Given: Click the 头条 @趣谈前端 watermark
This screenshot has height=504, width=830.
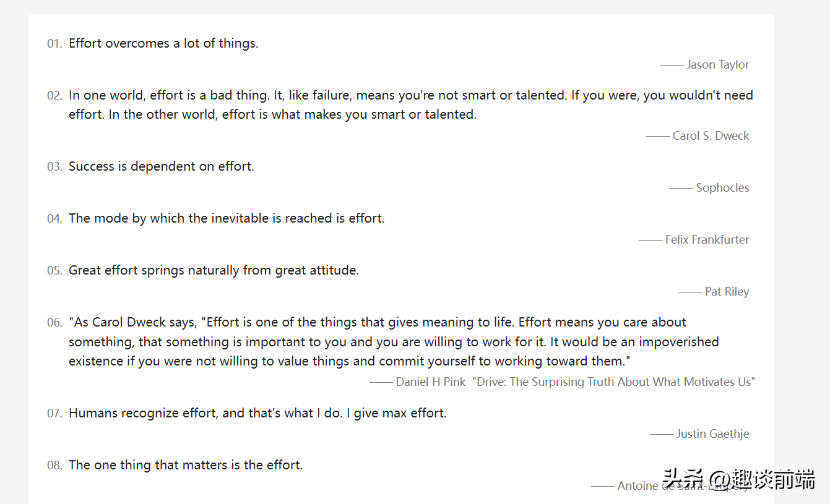Looking at the screenshot, I should (739, 479).
